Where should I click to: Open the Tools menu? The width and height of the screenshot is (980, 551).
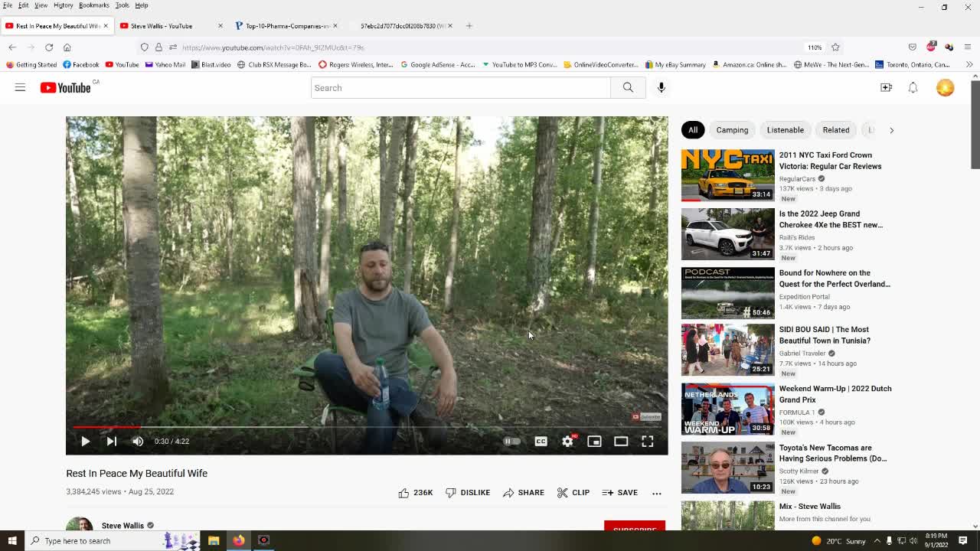[x=122, y=5]
